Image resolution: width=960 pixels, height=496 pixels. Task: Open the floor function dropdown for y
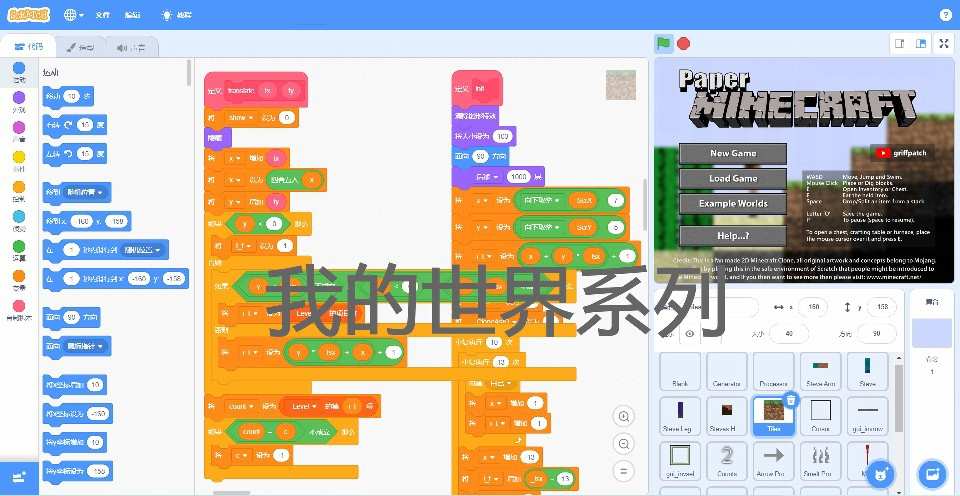540,227
